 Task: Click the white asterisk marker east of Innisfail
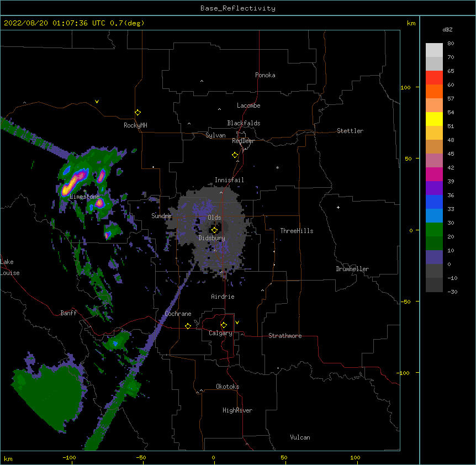point(277,167)
